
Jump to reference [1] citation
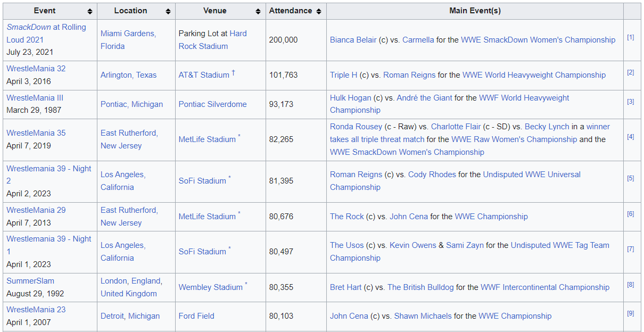coord(631,37)
